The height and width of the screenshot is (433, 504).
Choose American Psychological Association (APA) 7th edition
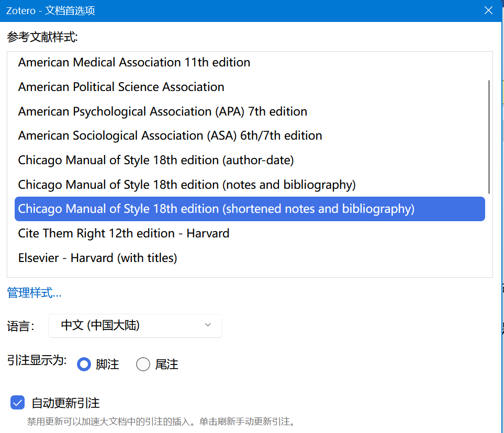pos(162,111)
